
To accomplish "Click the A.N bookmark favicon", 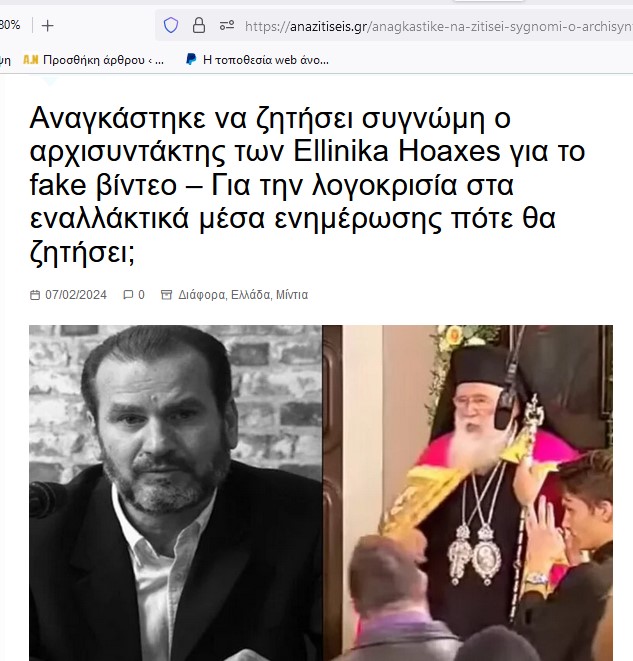I will click(30, 60).
